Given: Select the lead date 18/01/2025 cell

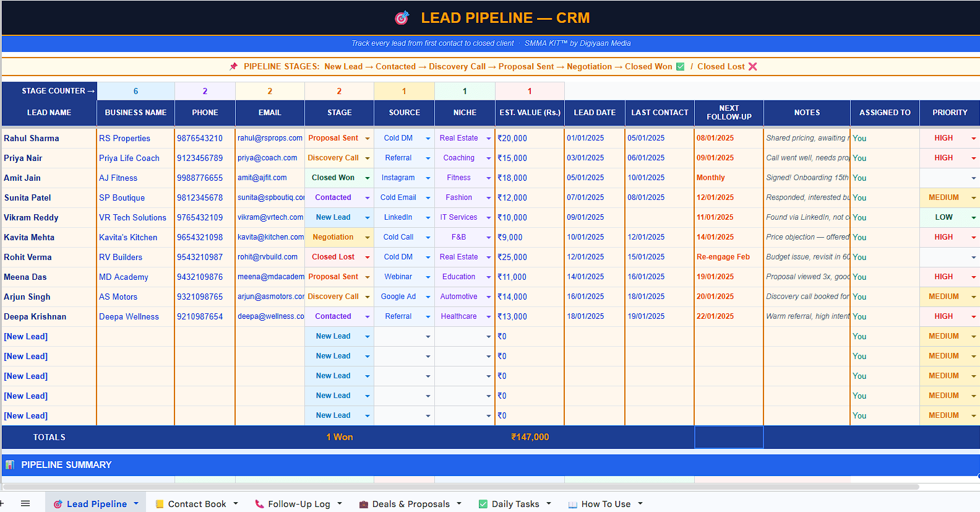Looking at the screenshot, I should pos(595,316).
